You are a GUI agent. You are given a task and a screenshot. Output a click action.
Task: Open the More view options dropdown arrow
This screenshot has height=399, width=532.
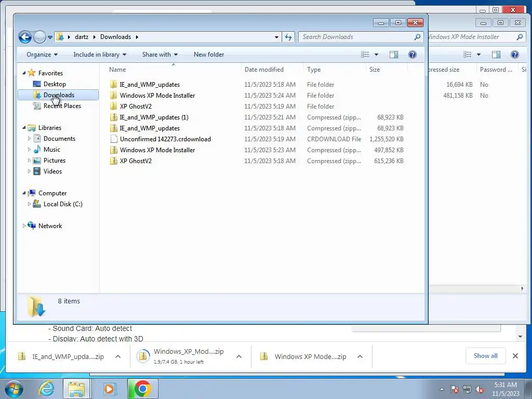(x=376, y=55)
